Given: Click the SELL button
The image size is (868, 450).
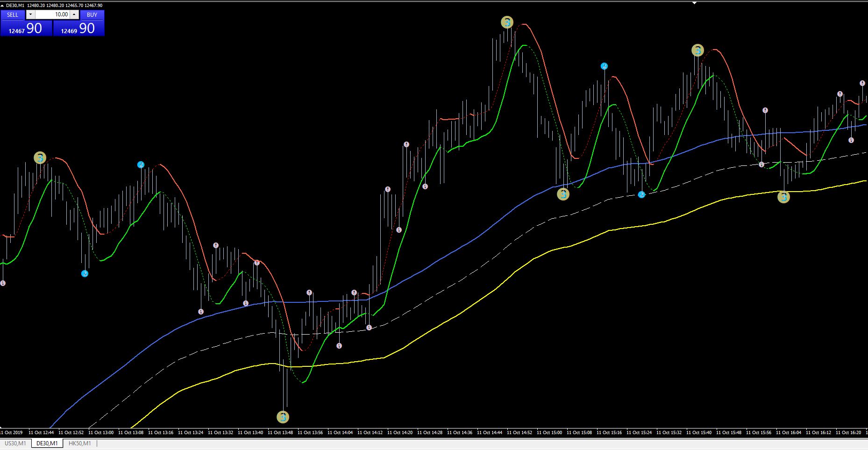Looking at the screenshot, I should (13, 14).
